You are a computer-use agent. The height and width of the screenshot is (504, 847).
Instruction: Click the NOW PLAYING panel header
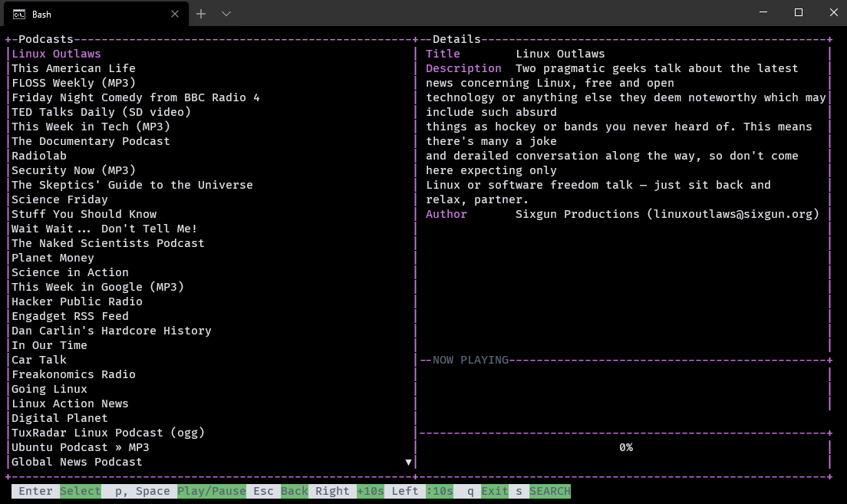click(470, 360)
